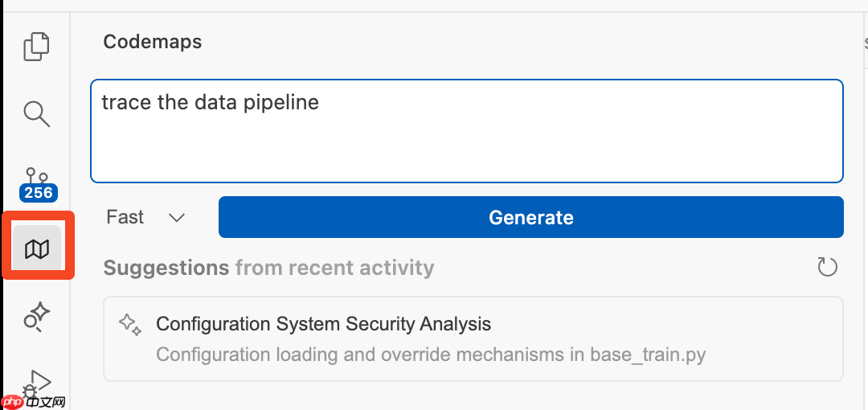Click the base_train.py suggestion description text
Image resolution: width=868 pixels, height=410 pixels.
431,355
